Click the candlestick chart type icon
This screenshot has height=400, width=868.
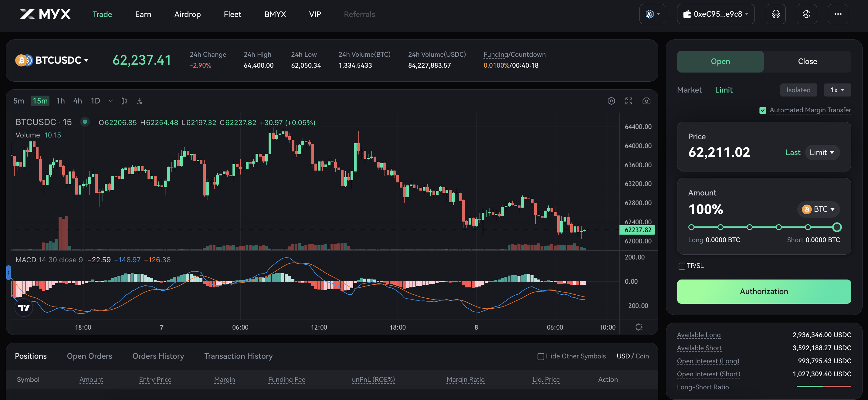point(124,101)
